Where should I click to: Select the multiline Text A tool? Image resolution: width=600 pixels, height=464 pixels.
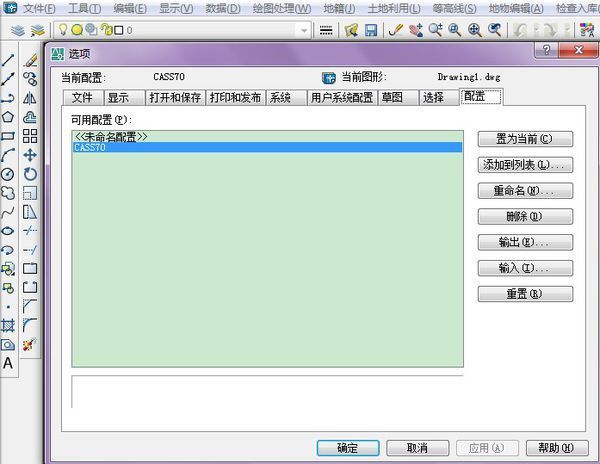click(8, 363)
